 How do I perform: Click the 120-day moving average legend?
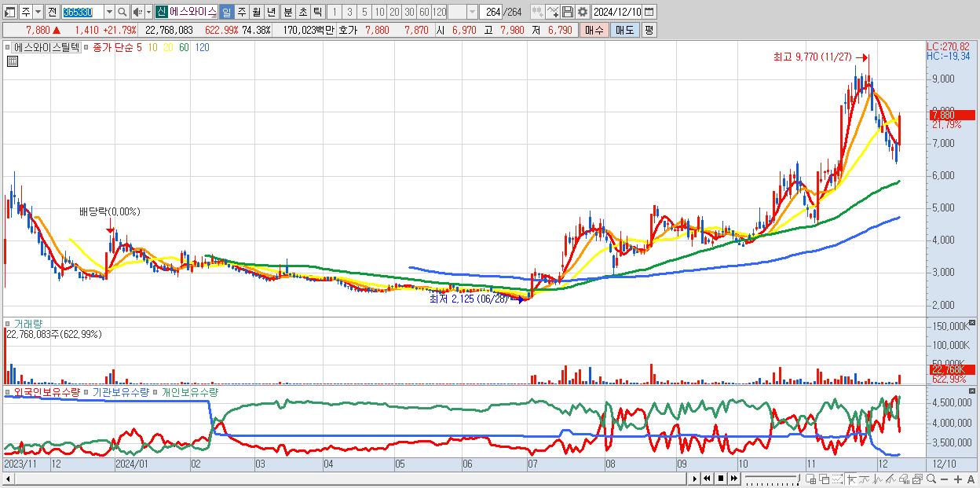click(x=202, y=47)
